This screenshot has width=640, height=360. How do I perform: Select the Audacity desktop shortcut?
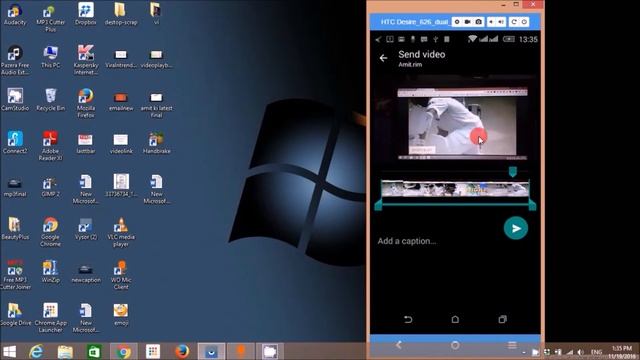[15, 14]
